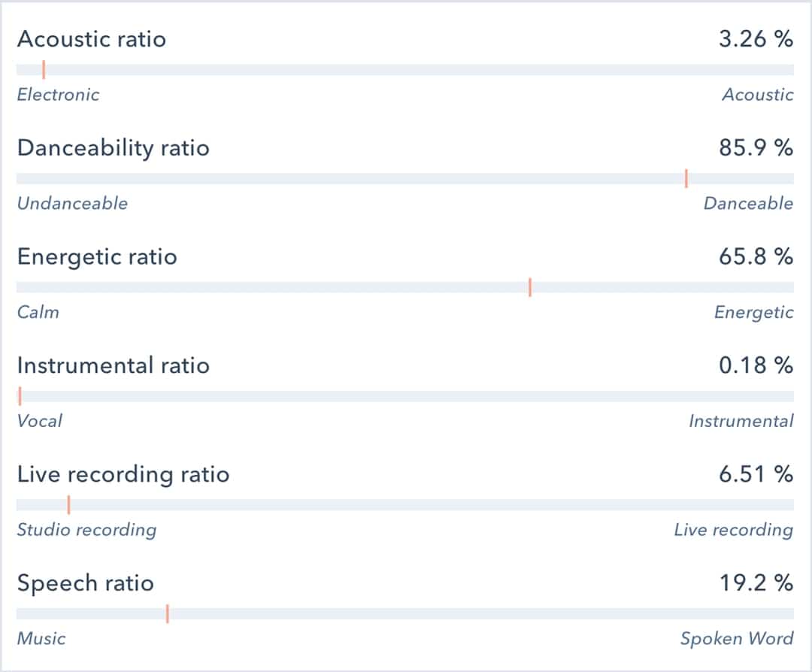812x672 pixels.
Task: Click the Acoustic ratio slider marker
Action: 44,68
